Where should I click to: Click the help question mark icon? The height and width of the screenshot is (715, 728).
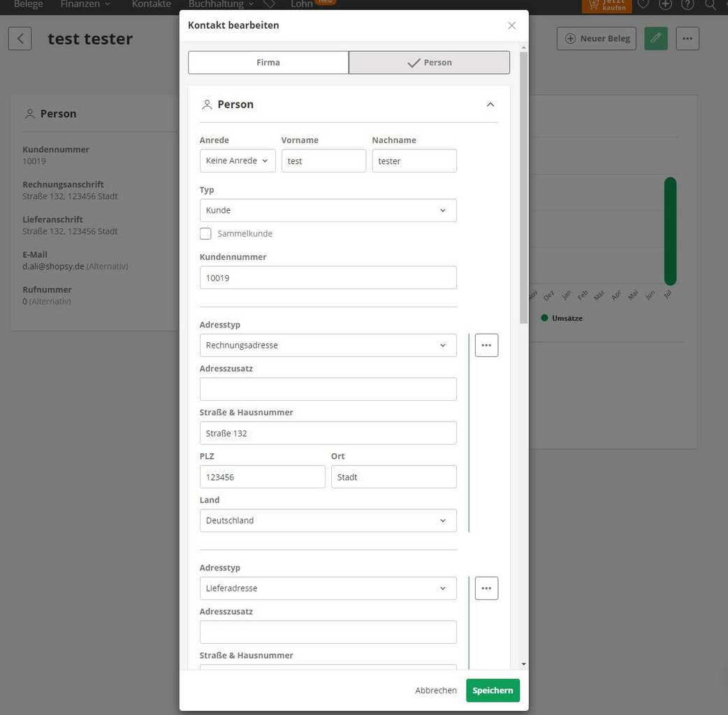pyautogui.click(x=687, y=4)
